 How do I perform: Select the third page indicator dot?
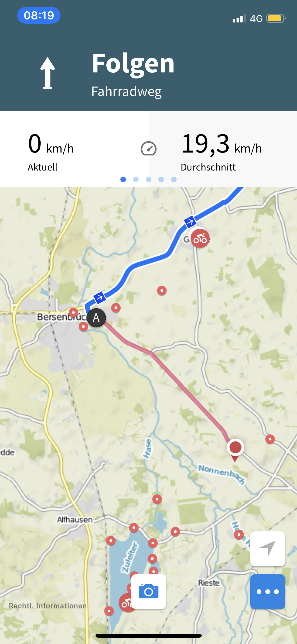point(148,179)
